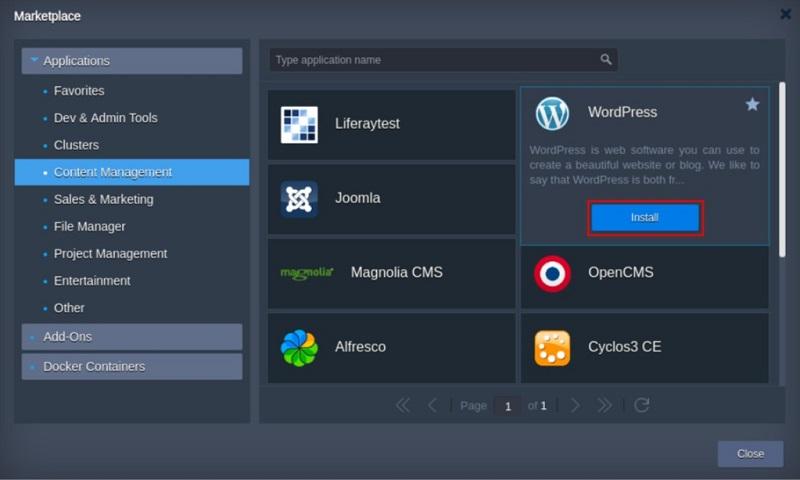Go to previous page arrow

tap(432, 406)
